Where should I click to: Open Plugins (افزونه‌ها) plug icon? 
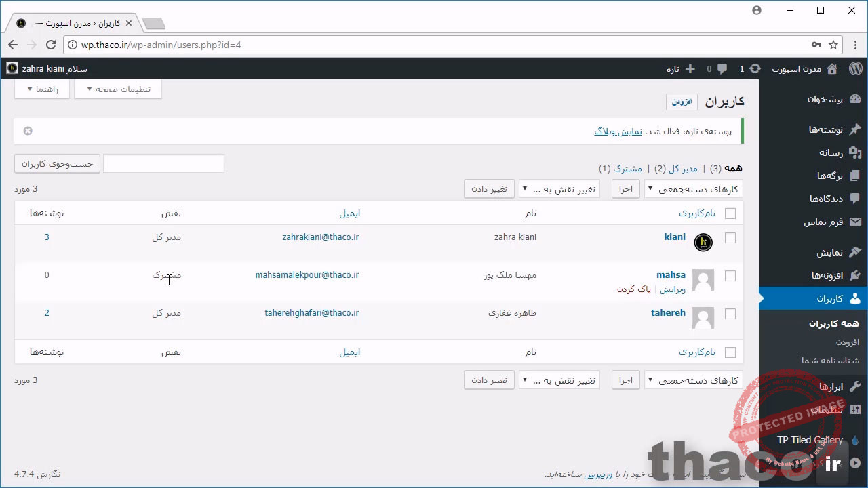[854, 275]
